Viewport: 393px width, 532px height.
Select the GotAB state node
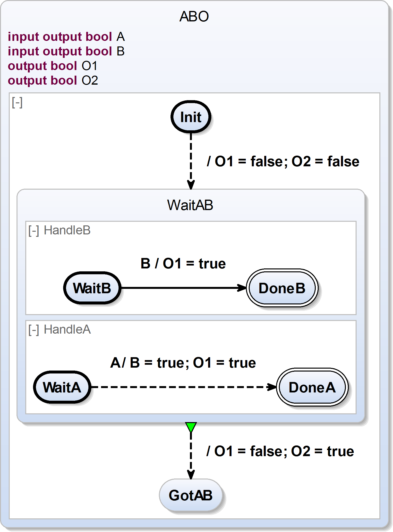point(191,495)
